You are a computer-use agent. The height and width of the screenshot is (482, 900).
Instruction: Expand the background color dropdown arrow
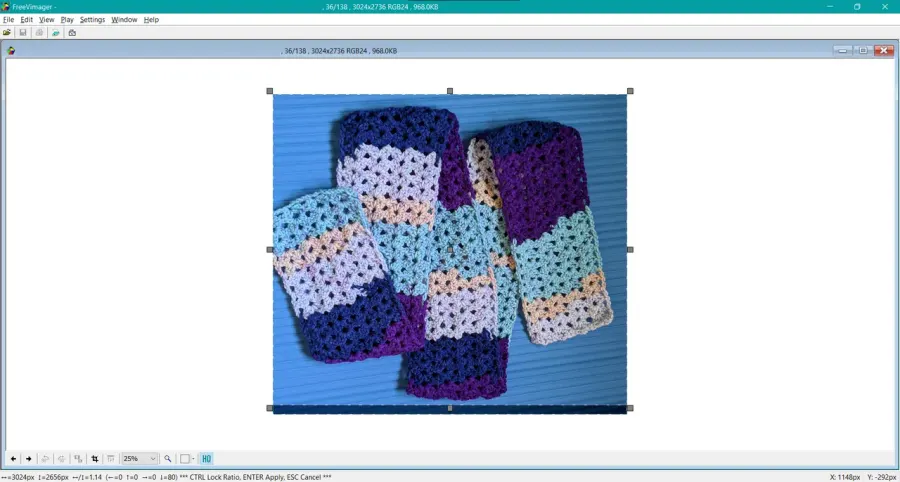tap(193, 458)
